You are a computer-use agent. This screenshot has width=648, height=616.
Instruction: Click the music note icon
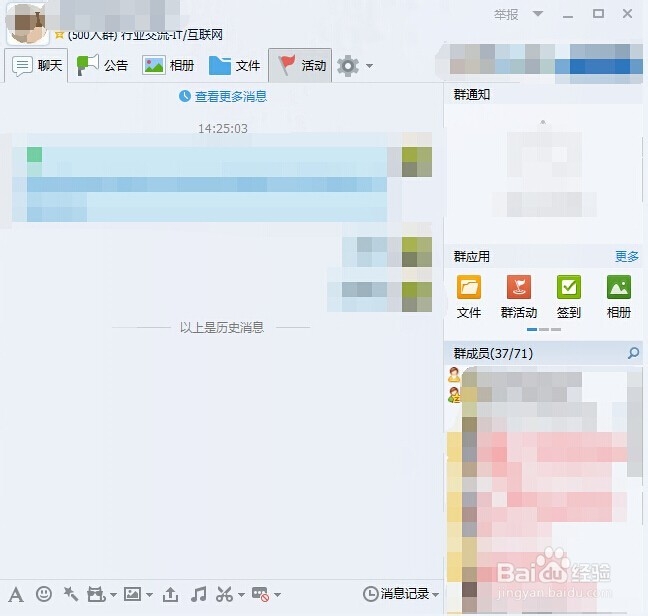(x=198, y=595)
